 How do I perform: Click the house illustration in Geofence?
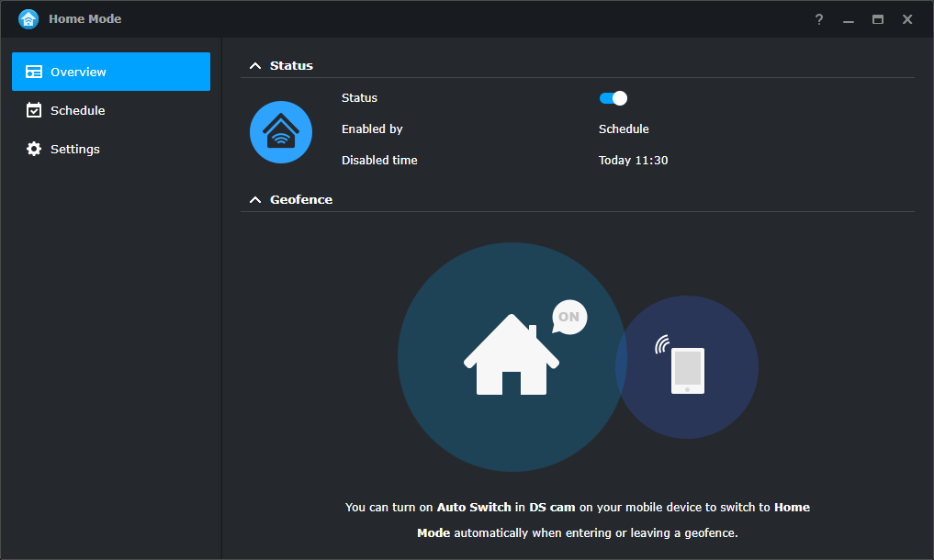[x=511, y=353]
